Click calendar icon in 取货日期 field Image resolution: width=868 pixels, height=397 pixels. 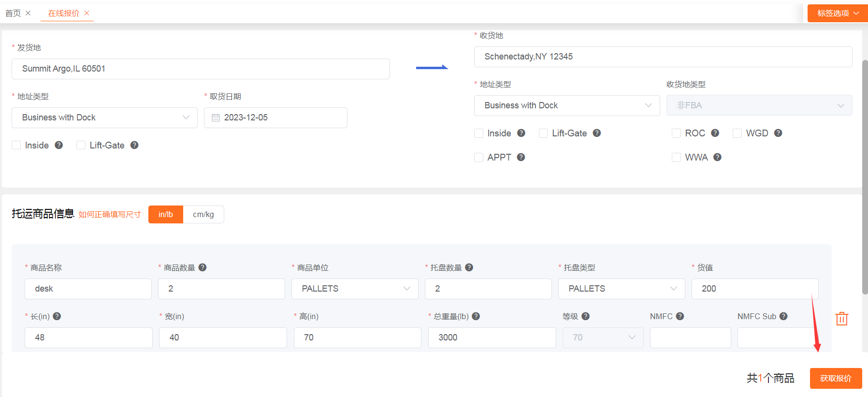[x=216, y=118]
